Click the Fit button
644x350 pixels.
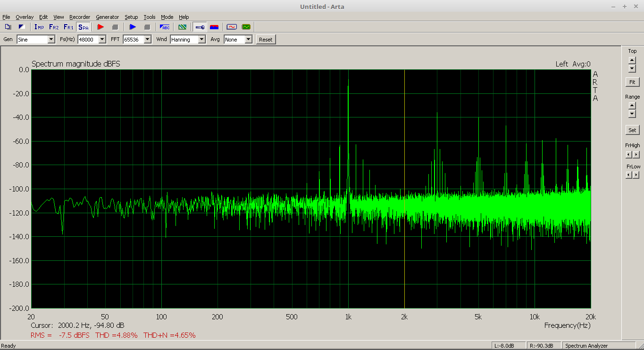pos(632,82)
